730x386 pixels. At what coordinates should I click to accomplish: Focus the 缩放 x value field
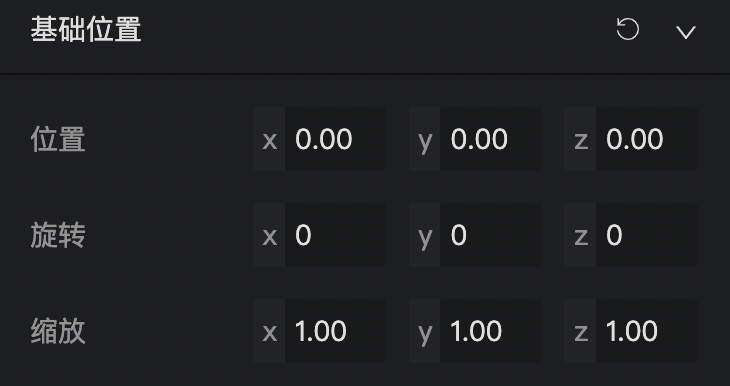click(x=335, y=331)
